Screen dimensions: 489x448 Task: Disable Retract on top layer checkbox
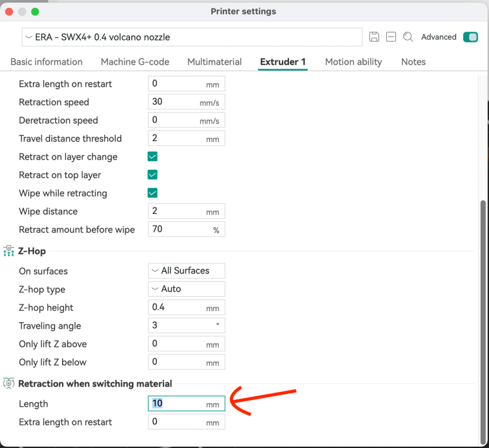tap(152, 175)
